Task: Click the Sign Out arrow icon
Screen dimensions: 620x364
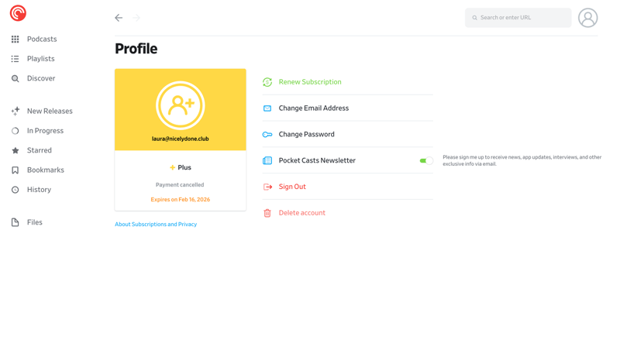Action: (267, 187)
